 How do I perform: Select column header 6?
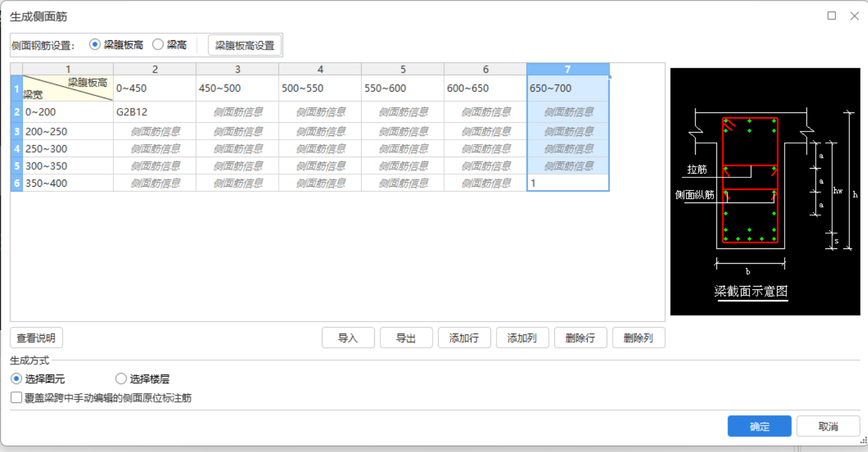(486, 69)
